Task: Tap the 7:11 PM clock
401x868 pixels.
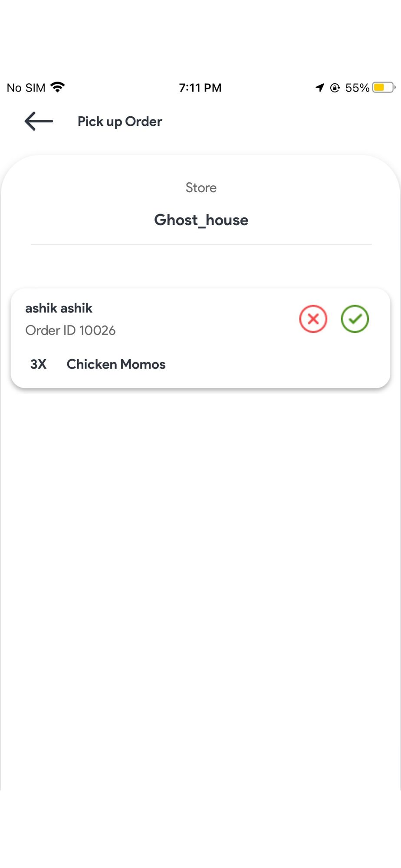Action: [200, 88]
